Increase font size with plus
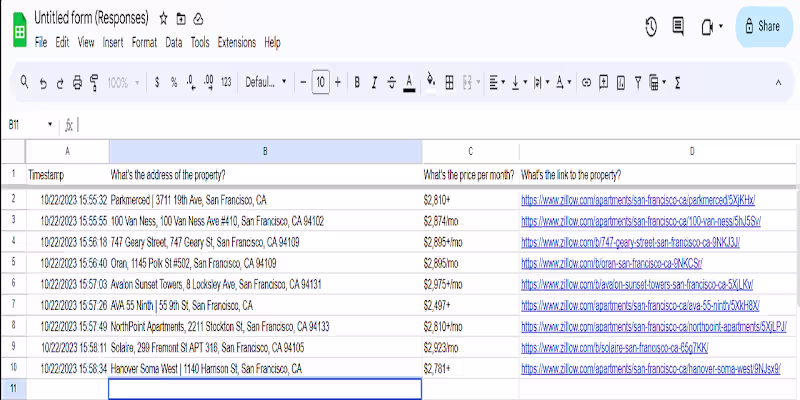The image size is (800, 400). tap(338, 83)
